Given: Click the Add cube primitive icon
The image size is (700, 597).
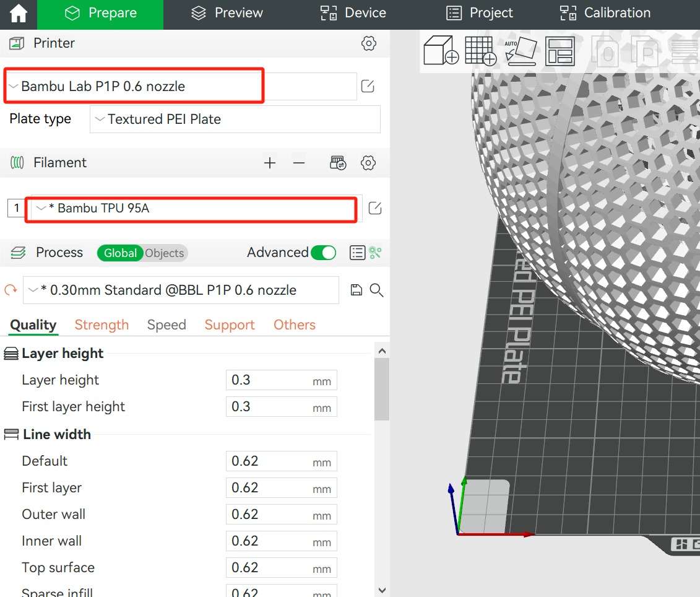Looking at the screenshot, I should point(441,51).
